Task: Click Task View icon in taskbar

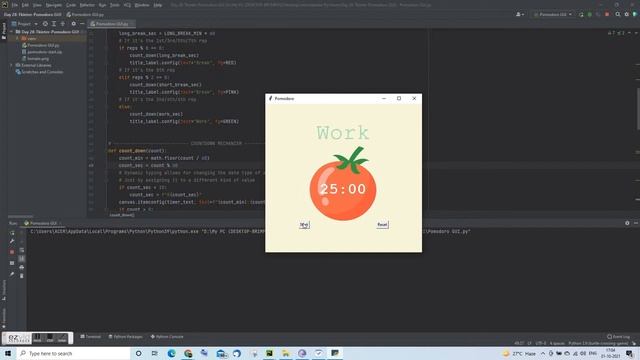Action: (x=155, y=353)
